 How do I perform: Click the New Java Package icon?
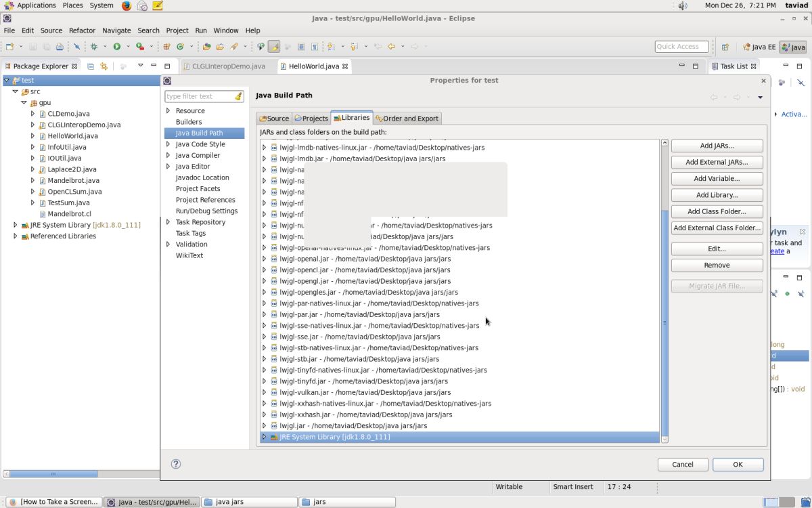(166, 47)
